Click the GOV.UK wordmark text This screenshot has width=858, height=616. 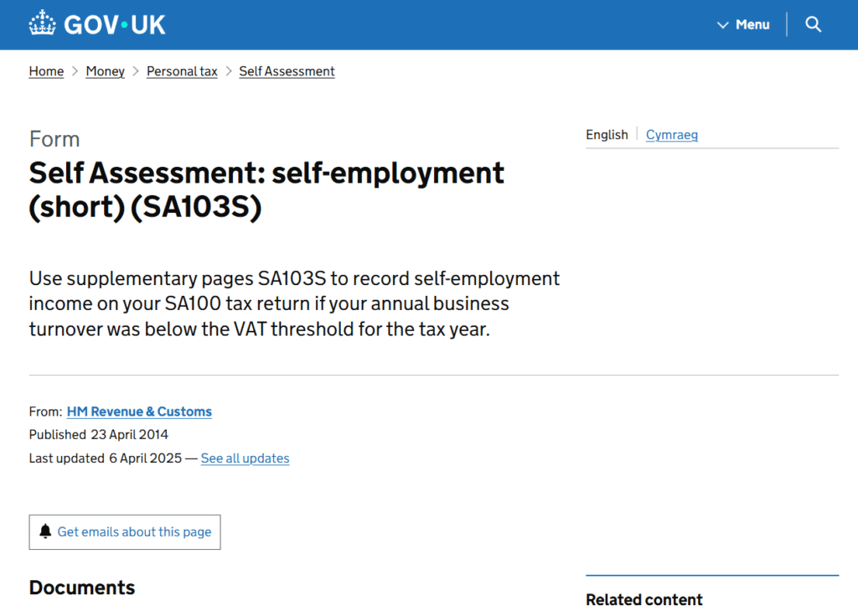click(x=115, y=24)
